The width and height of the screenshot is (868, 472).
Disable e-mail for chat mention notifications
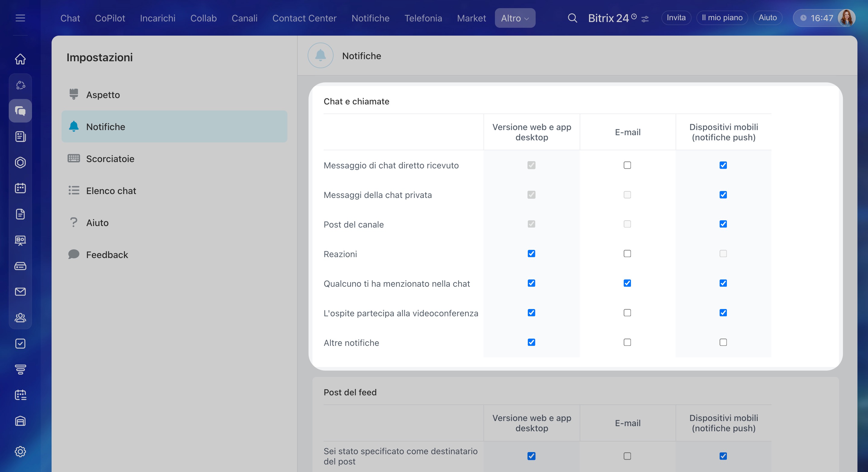627,283
